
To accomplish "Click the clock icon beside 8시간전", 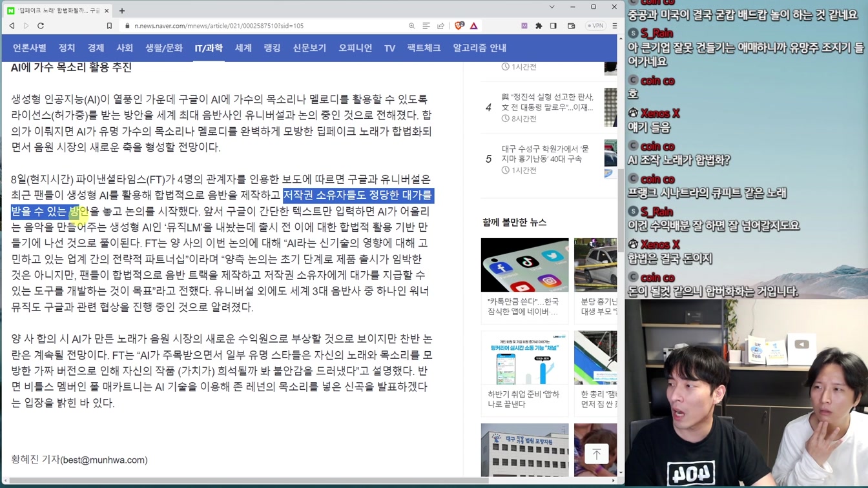I will (505, 119).
